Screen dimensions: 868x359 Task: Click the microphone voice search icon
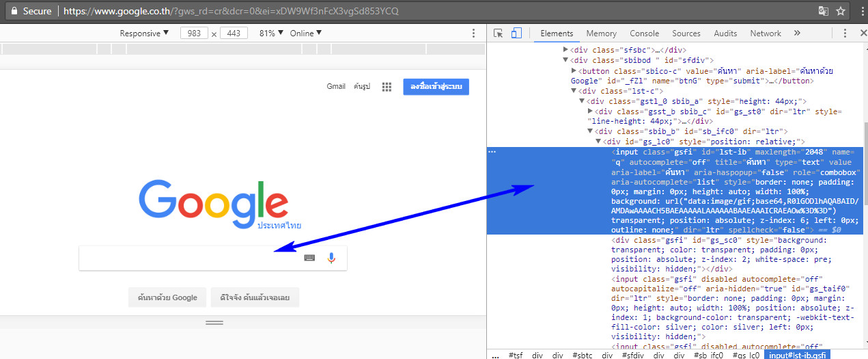[x=331, y=258]
